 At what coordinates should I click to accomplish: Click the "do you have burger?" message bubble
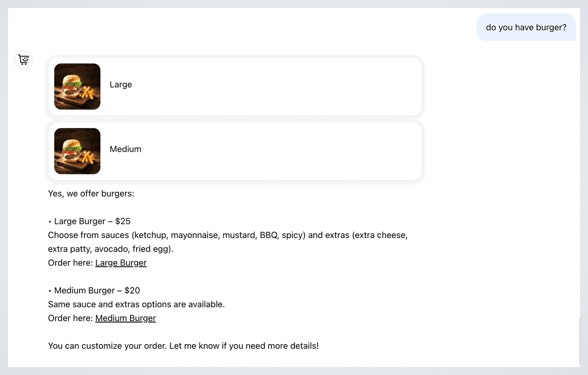(x=526, y=27)
